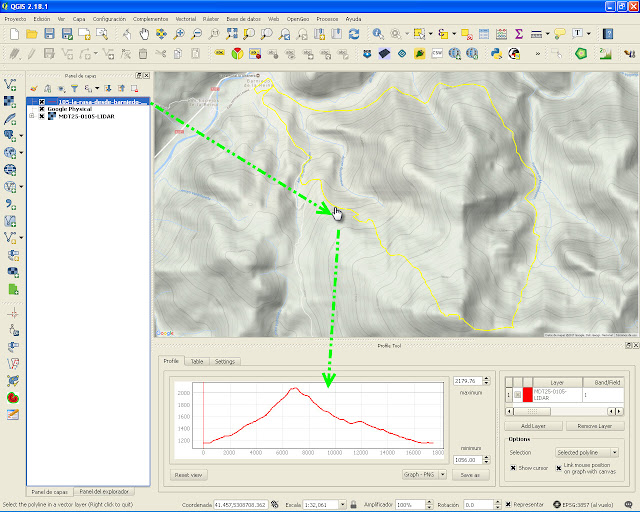This screenshot has height=512, width=640.
Task: Click the EPSG:3857 CRS status button
Action: tap(583, 505)
